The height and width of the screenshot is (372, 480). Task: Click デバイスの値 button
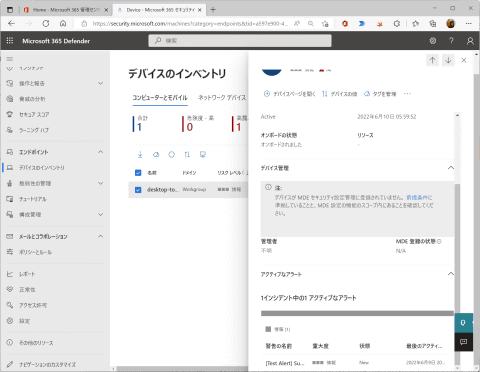pyautogui.click(x=339, y=94)
